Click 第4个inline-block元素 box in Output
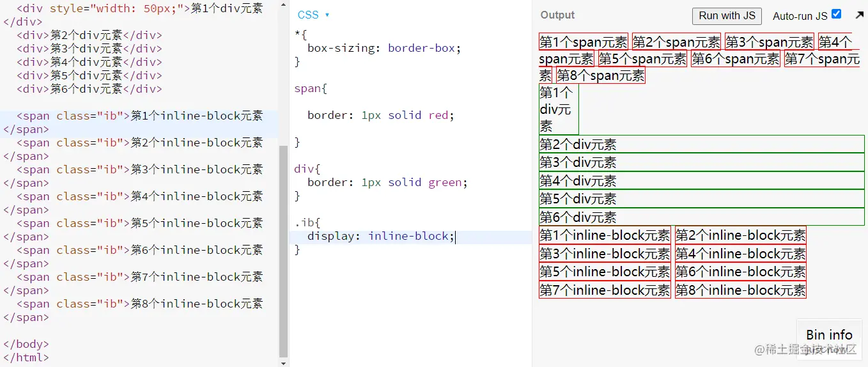 (x=740, y=254)
